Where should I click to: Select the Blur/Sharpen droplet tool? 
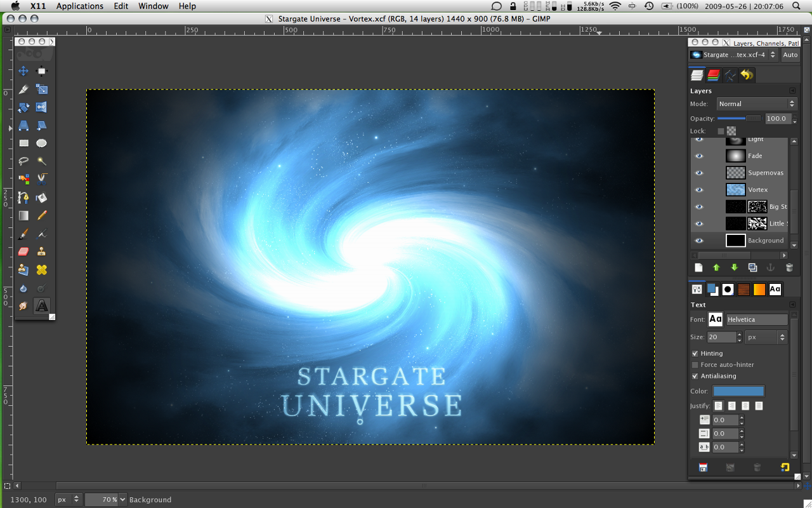click(23, 288)
